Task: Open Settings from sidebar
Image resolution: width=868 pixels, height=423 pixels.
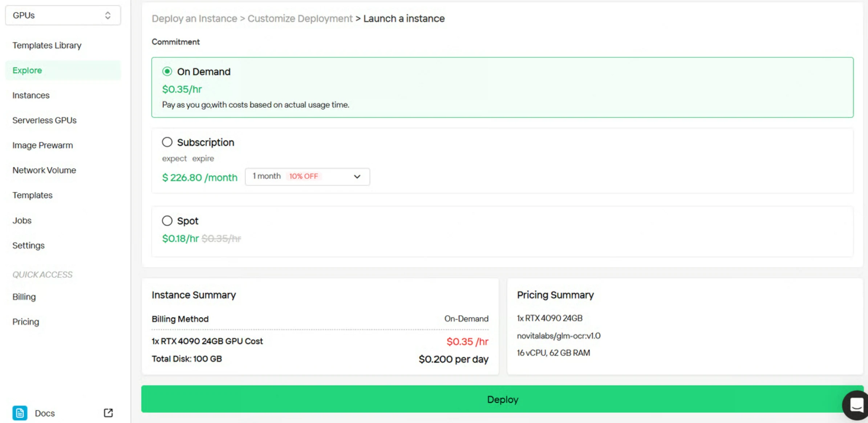Action: click(x=28, y=246)
